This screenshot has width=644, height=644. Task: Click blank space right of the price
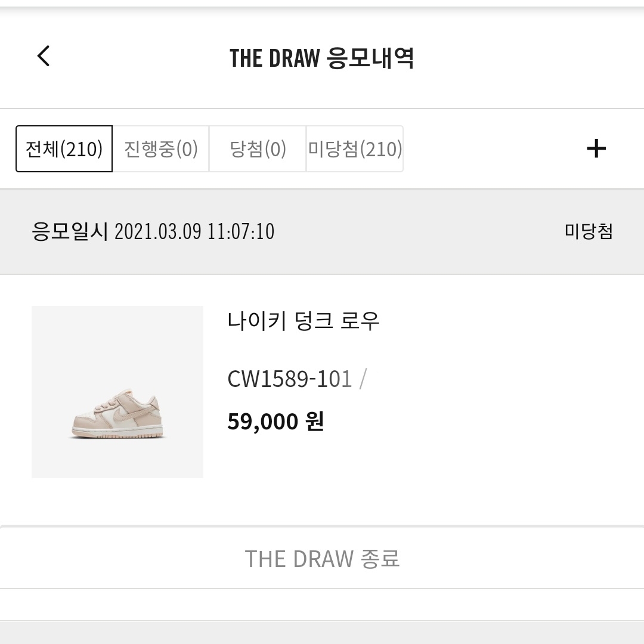477,422
